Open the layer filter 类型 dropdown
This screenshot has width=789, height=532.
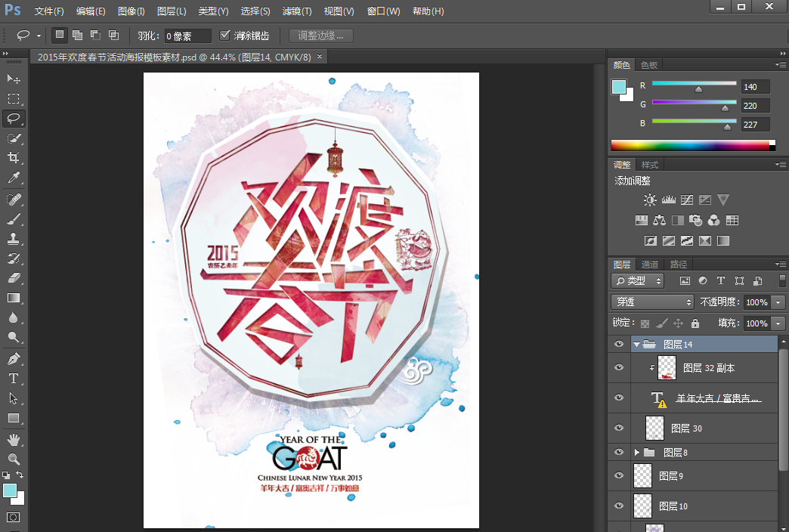coord(638,281)
